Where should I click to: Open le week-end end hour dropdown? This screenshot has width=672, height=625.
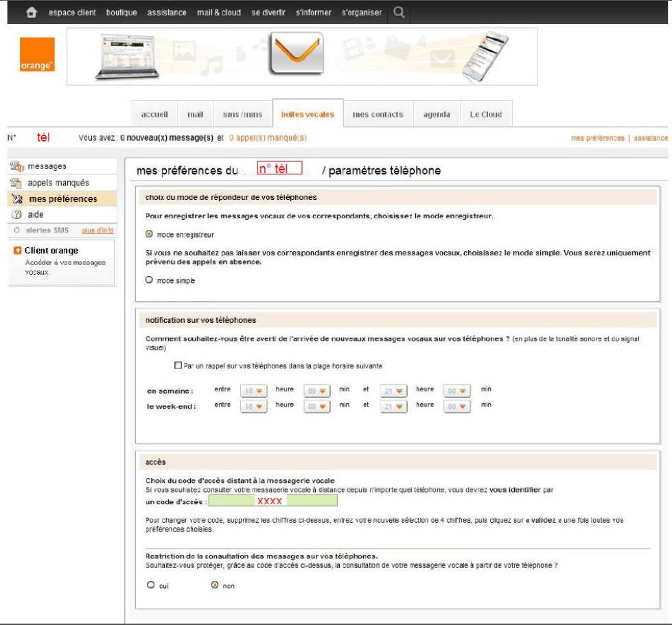coord(394,406)
